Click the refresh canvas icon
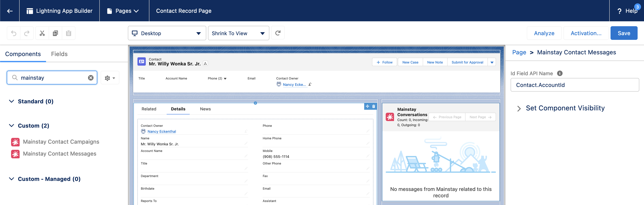Screen dimensions: 644x205 [278, 33]
